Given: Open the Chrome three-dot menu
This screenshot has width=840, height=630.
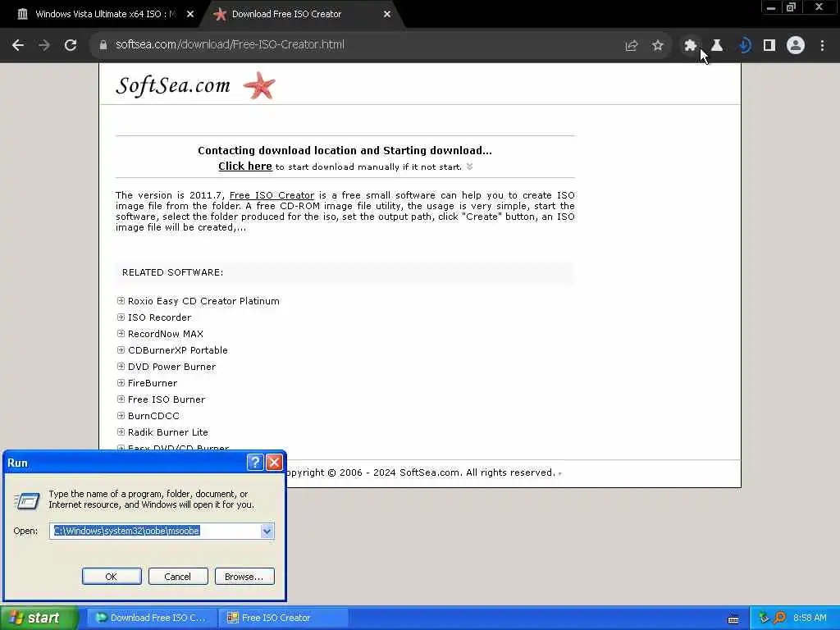Looking at the screenshot, I should click(x=822, y=46).
